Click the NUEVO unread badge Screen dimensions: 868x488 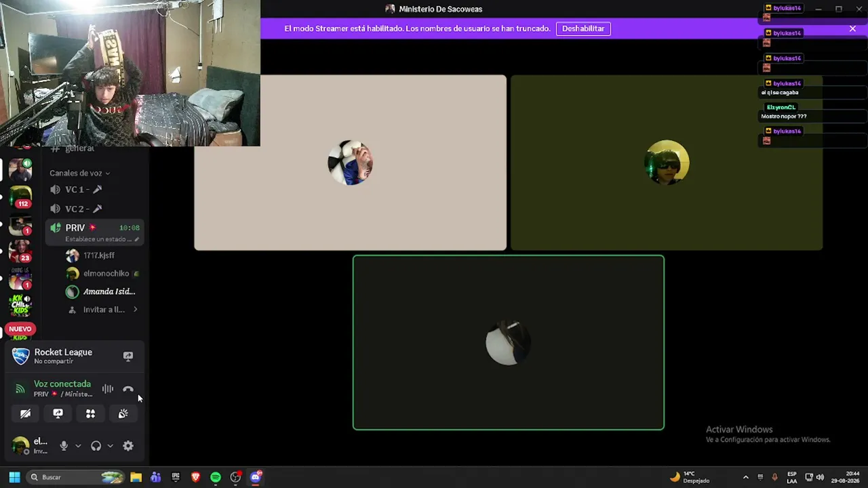tap(20, 329)
